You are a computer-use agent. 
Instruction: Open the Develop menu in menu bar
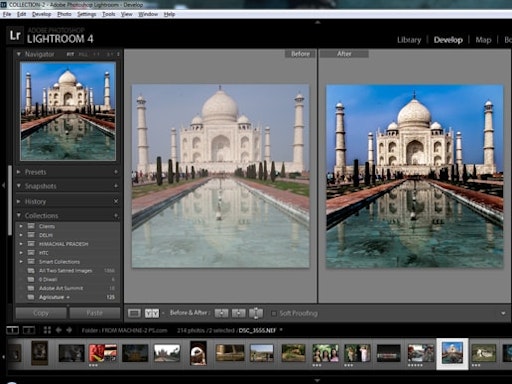point(42,14)
